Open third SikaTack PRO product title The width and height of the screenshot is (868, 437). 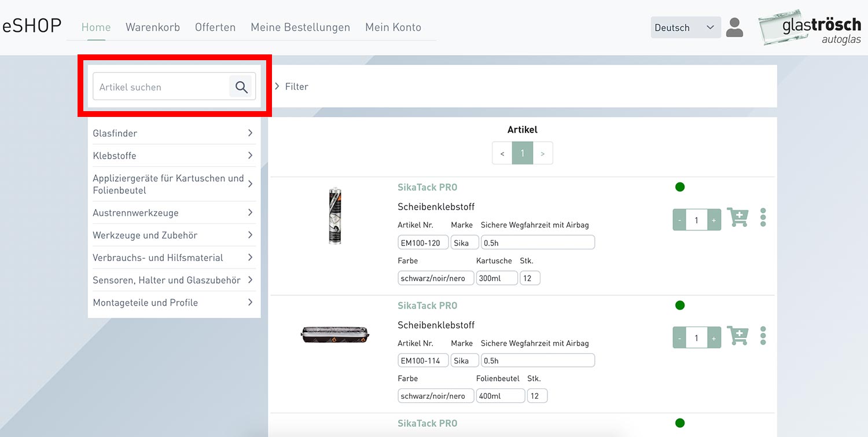[x=428, y=424]
